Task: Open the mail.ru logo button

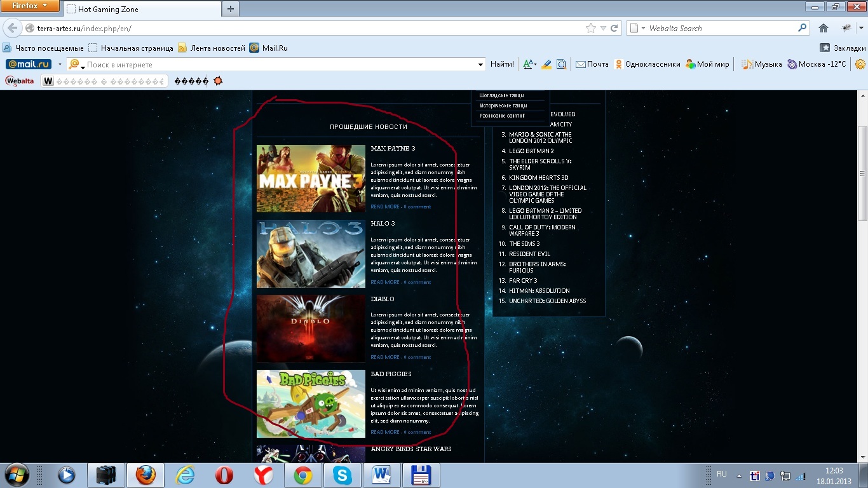Action: tap(29, 64)
